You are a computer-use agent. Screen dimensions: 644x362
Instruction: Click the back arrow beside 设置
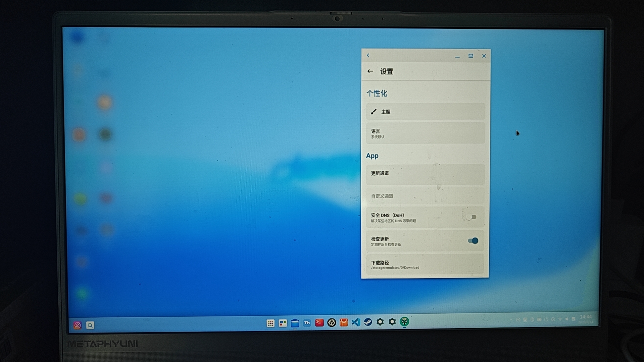tap(370, 71)
